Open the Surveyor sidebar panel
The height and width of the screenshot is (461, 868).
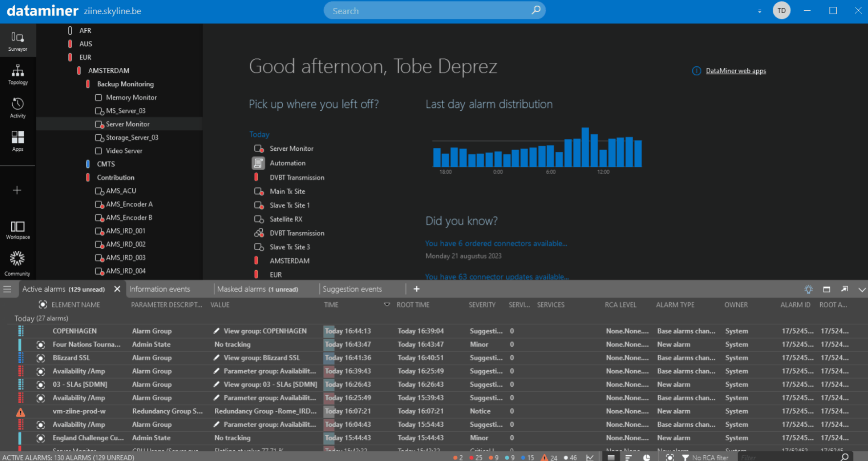click(18, 40)
